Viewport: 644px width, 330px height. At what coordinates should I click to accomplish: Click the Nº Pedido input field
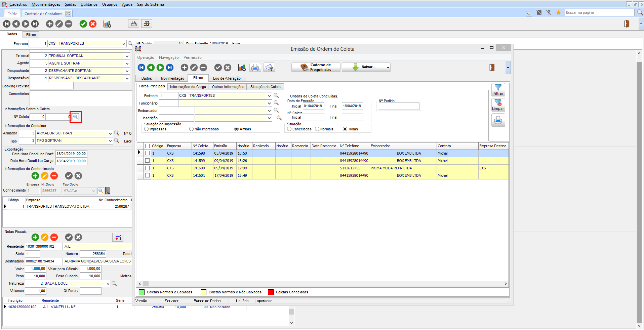(x=399, y=107)
